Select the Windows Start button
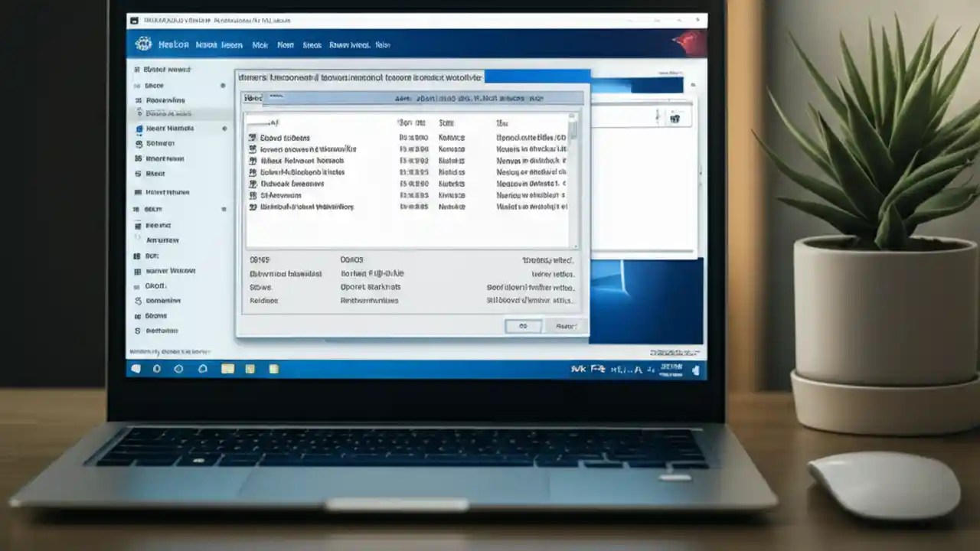The image size is (980, 551). click(x=138, y=368)
